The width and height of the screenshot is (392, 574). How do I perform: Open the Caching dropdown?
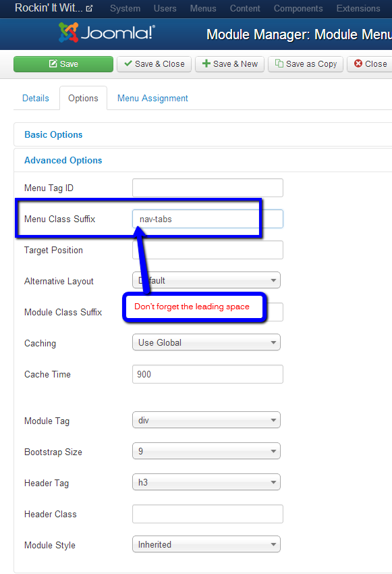206,342
